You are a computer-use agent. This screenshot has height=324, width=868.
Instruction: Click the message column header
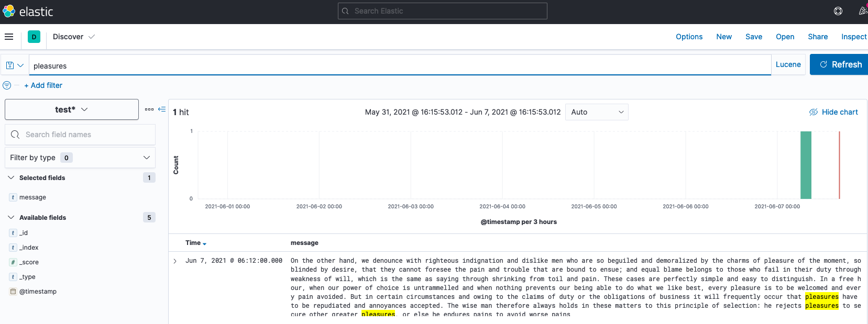tap(304, 243)
